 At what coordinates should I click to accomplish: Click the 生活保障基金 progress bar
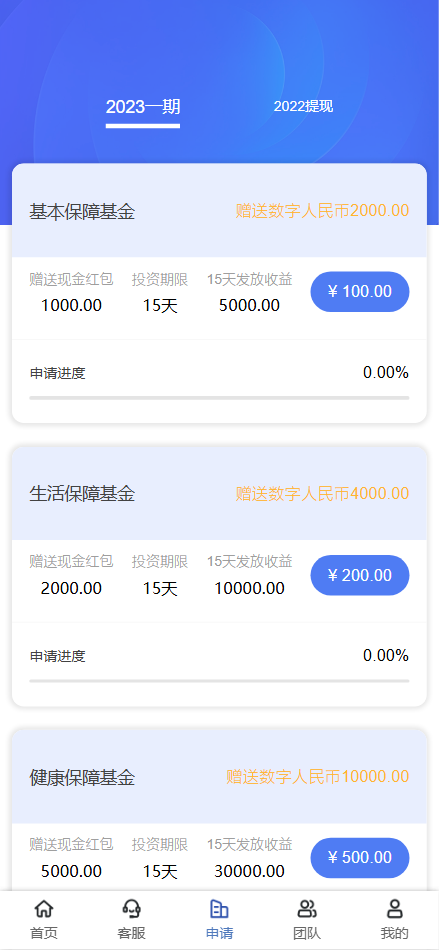point(219,681)
